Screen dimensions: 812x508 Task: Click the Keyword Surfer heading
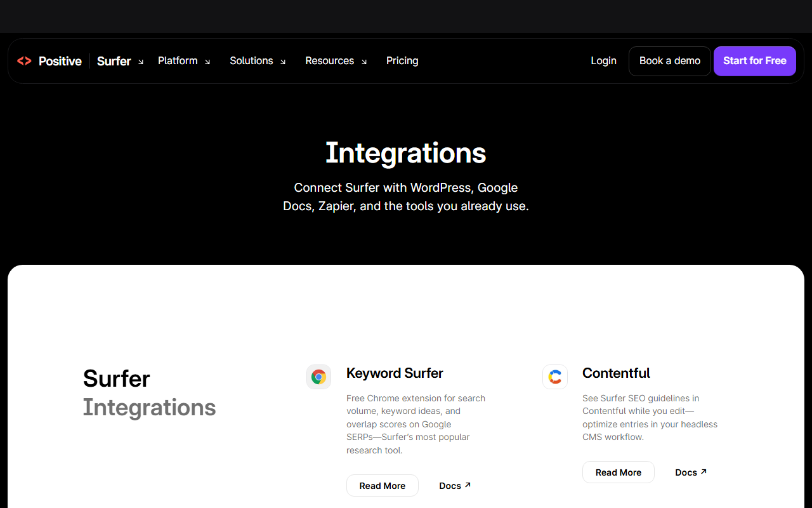[x=395, y=373]
